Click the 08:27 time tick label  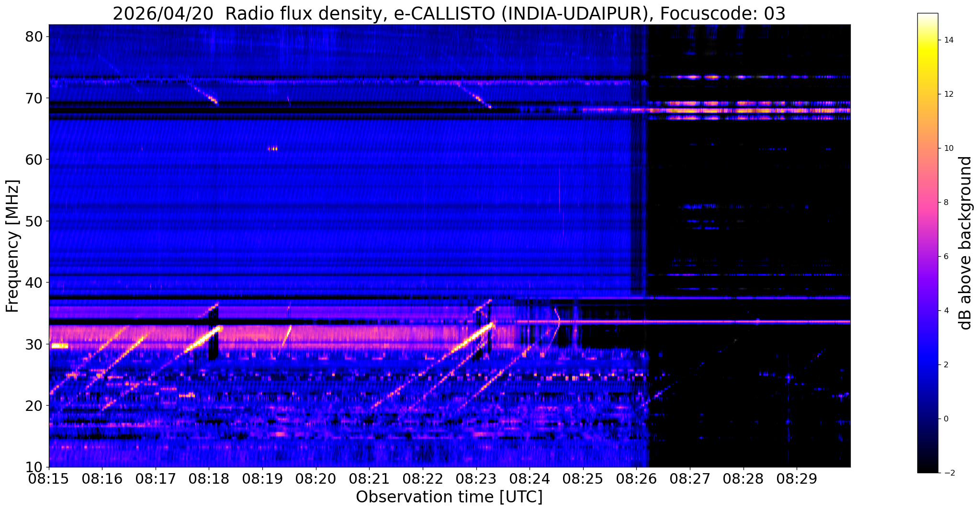click(690, 479)
